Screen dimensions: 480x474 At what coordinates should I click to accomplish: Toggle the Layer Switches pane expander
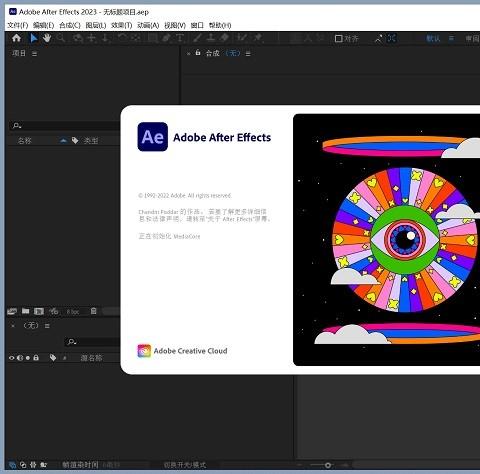click(x=12, y=464)
